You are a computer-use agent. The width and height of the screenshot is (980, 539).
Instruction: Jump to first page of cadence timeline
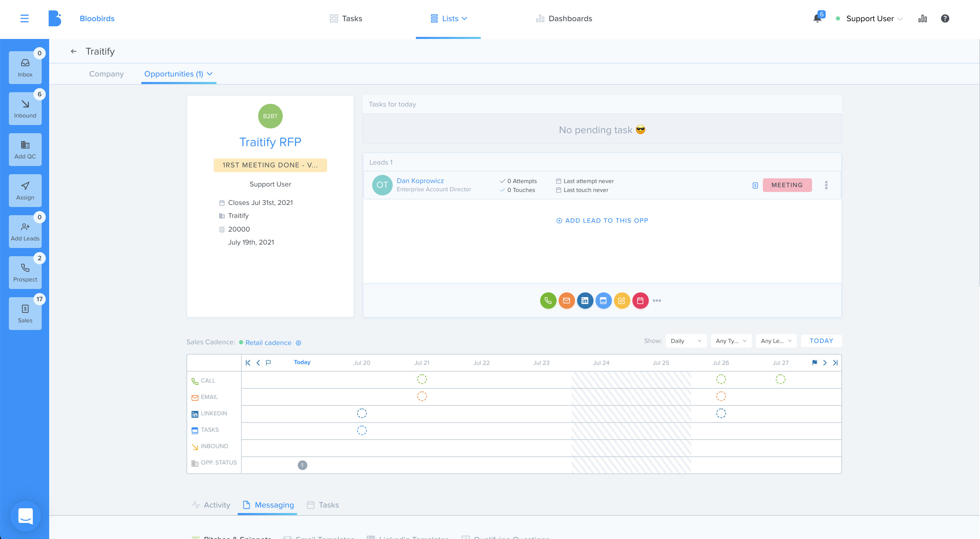(x=248, y=363)
